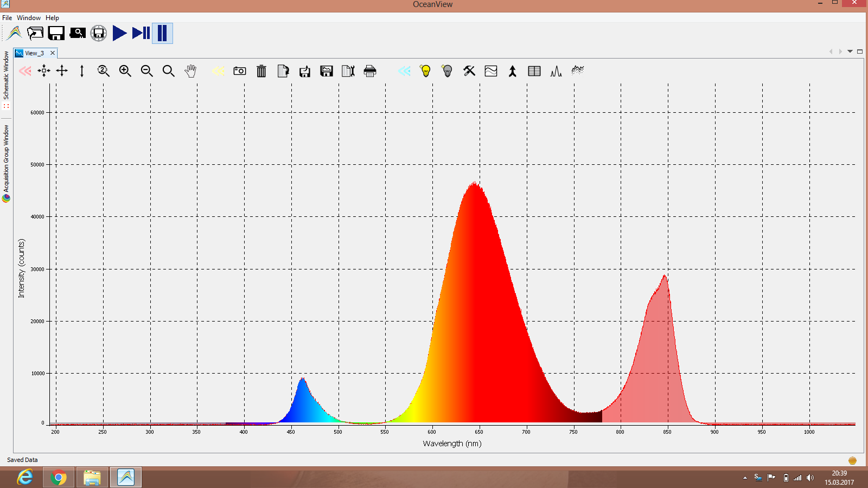Screen dimensions: 868x488
Task: Open the Help menu
Action: [x=52, y=18]
